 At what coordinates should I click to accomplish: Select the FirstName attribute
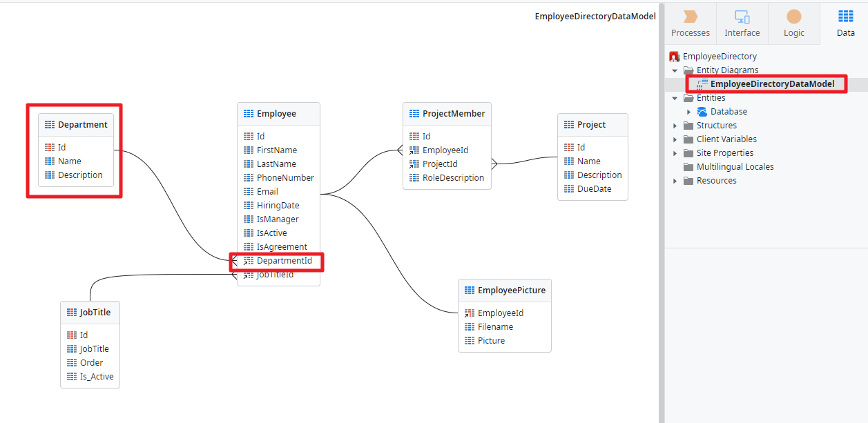pyautogui.click(x=278, y=150)
